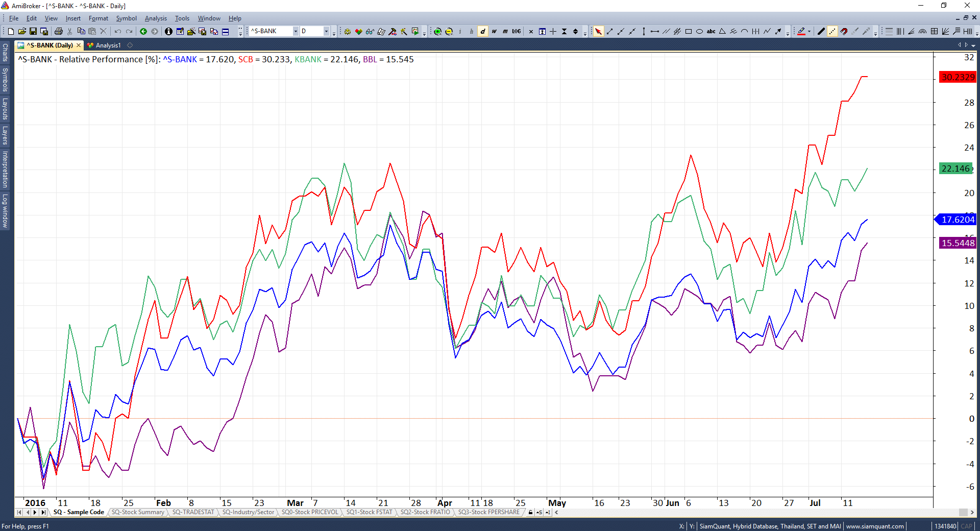Click the Print icon in the toolbar
Viewport: 980px width, 531px height.
pos(59,32)
